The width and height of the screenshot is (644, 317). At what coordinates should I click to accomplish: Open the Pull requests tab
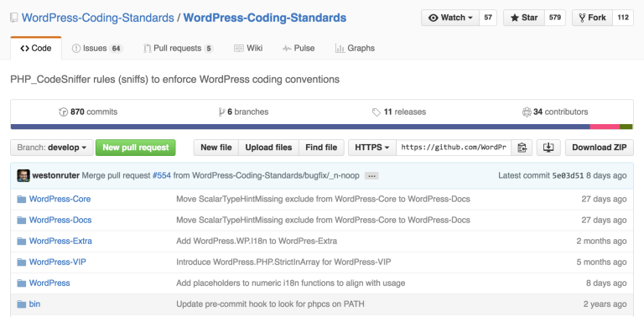tap(179, 48)
